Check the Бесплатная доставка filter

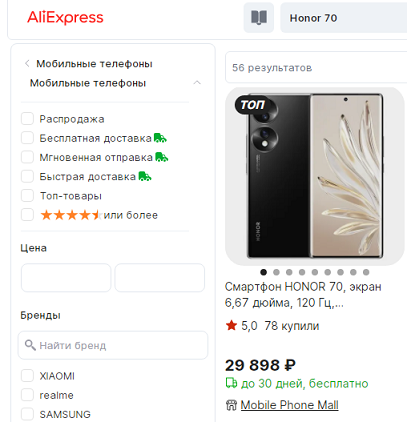[x=27, y=138]
